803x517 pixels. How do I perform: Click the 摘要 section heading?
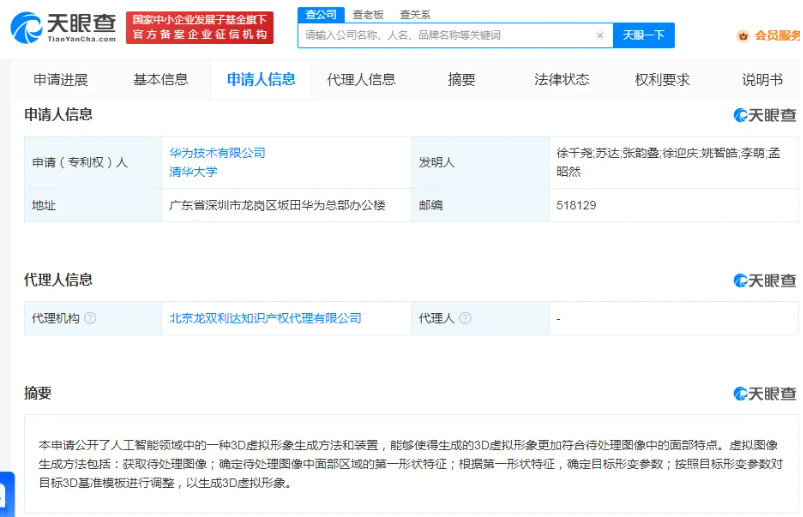pos(38,393)
